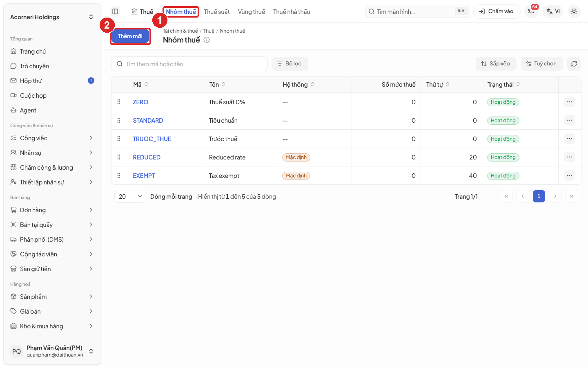The image size is (588, 368).
Task: Open the Tuỳ chọn options button
Action: point(541,64)
